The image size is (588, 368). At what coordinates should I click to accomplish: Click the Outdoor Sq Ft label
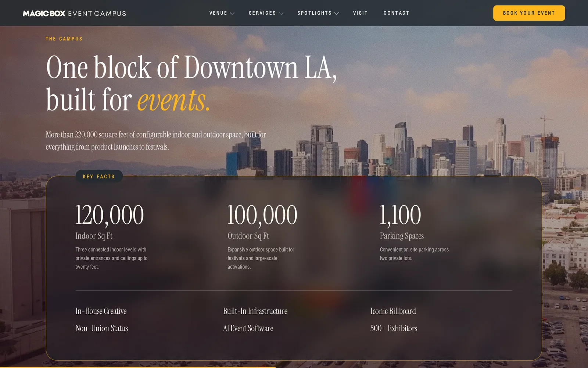point(248,236)
